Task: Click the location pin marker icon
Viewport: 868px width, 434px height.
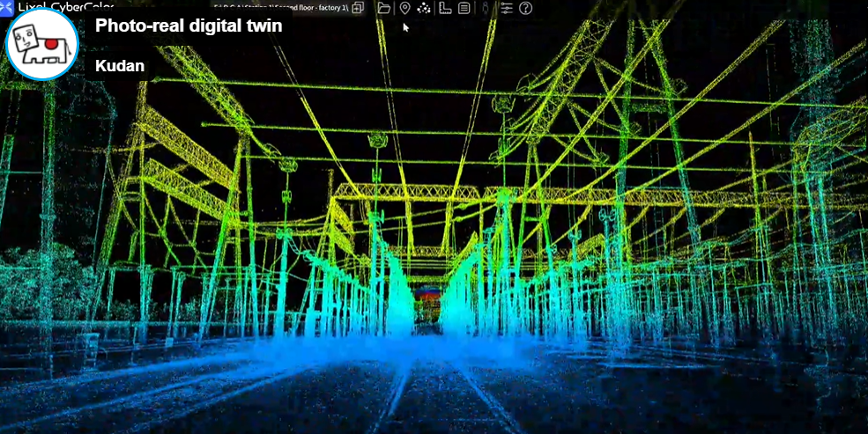Action: click(404, 8)
